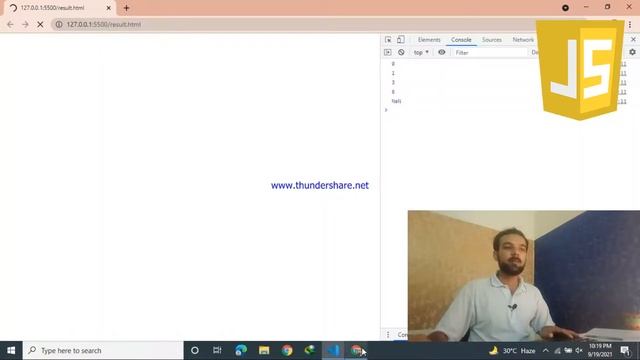Click the NaN row's source link
Viewport: 640px width, 360px height.
[x=623, y=101]
